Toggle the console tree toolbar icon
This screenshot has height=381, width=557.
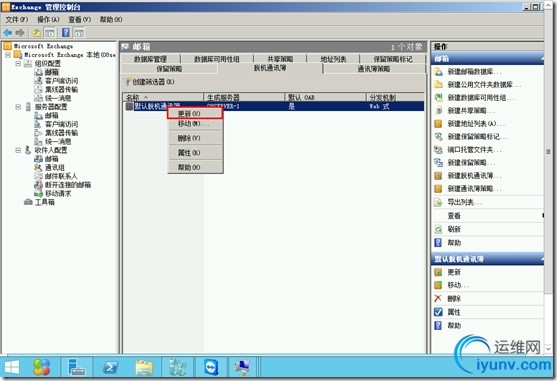click(x=50, y=33)
